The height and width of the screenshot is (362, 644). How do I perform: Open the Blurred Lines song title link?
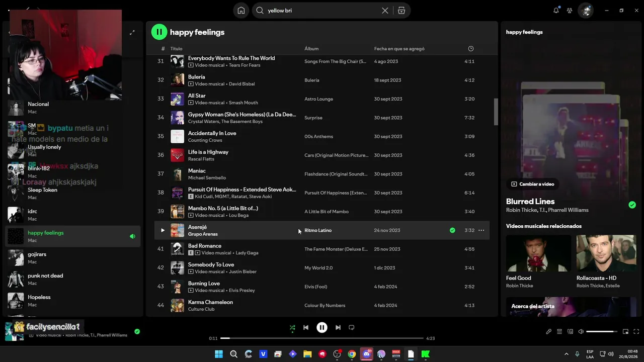tap(530, 202)
